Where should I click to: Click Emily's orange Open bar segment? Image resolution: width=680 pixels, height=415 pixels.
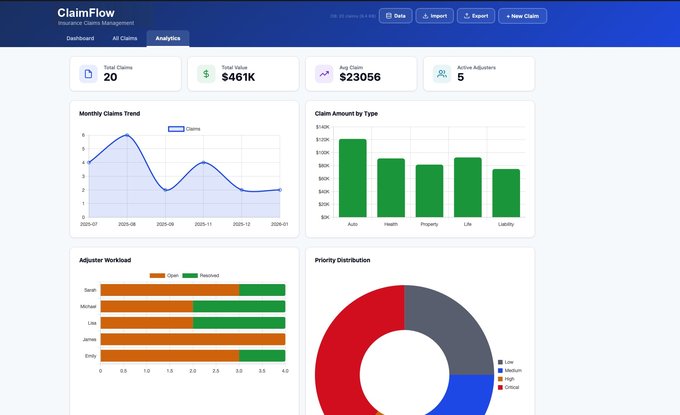point(170,356)
